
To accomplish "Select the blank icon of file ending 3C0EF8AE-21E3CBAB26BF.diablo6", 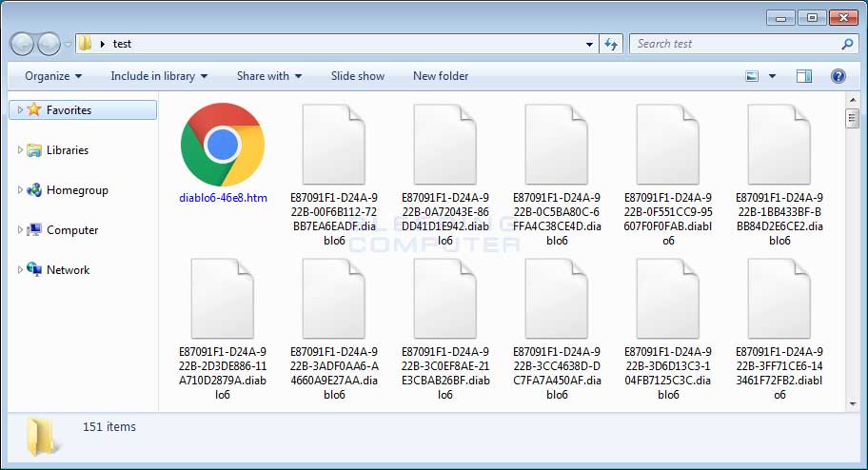I will 445,299.
